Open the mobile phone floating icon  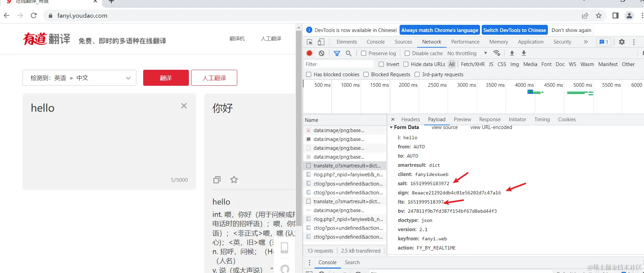click(285, 247)
